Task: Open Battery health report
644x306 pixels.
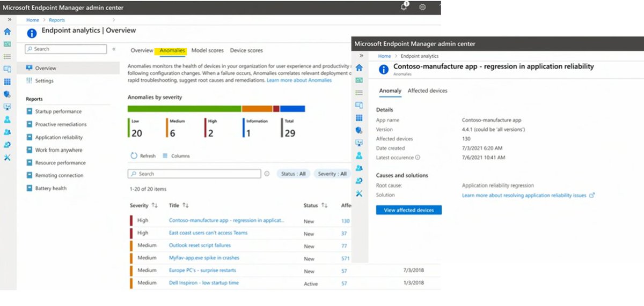Action: 50,188
